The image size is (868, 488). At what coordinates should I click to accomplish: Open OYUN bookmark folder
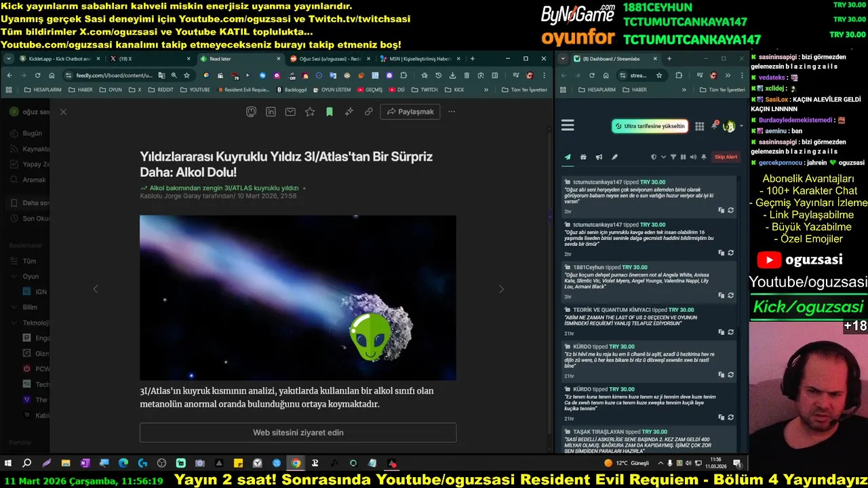111,89
